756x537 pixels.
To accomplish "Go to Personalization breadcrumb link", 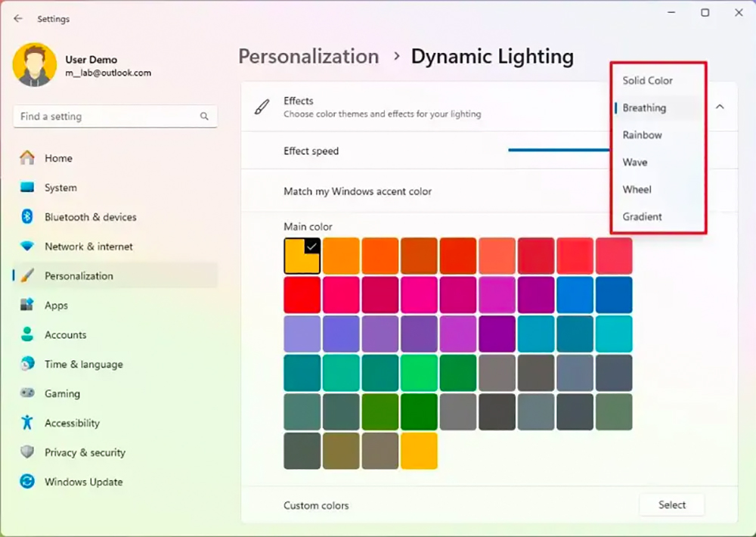I will tap(308, 57).
